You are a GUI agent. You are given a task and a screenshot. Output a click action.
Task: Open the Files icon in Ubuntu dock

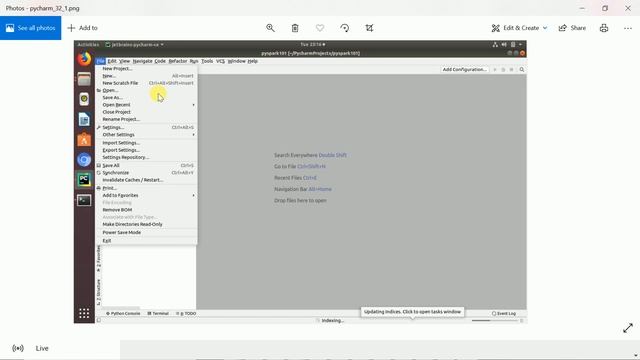[84, 79]
